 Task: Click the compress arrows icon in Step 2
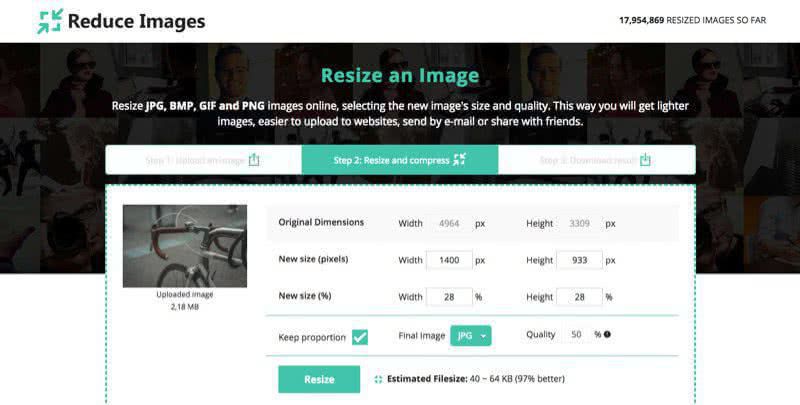pyautogui.click(x=460, y=160)
